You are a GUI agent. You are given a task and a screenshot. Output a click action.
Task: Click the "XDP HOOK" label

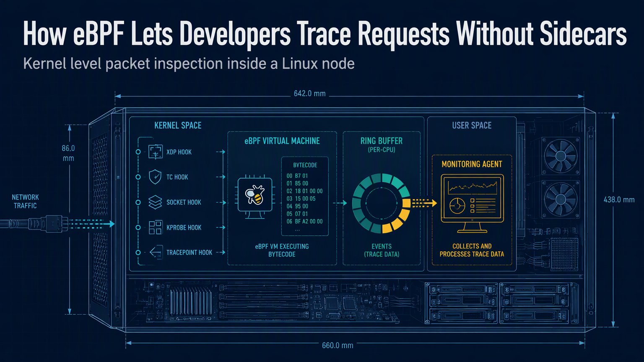point(179,152)
